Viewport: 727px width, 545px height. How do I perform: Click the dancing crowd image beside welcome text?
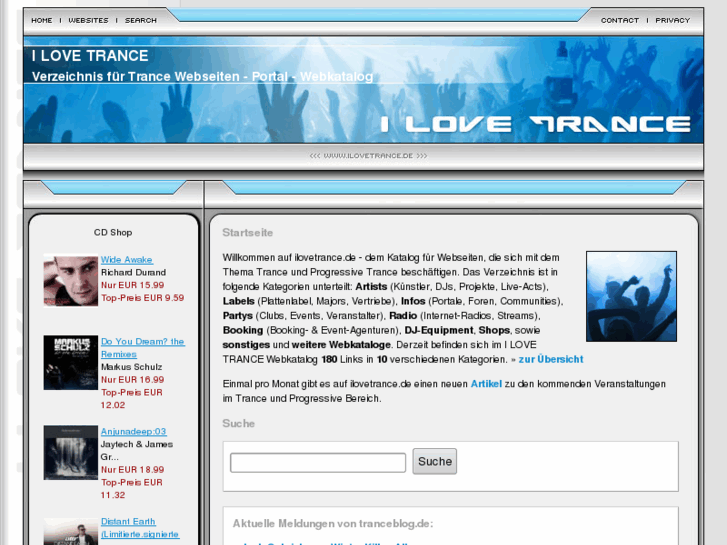tap(631, 297)
